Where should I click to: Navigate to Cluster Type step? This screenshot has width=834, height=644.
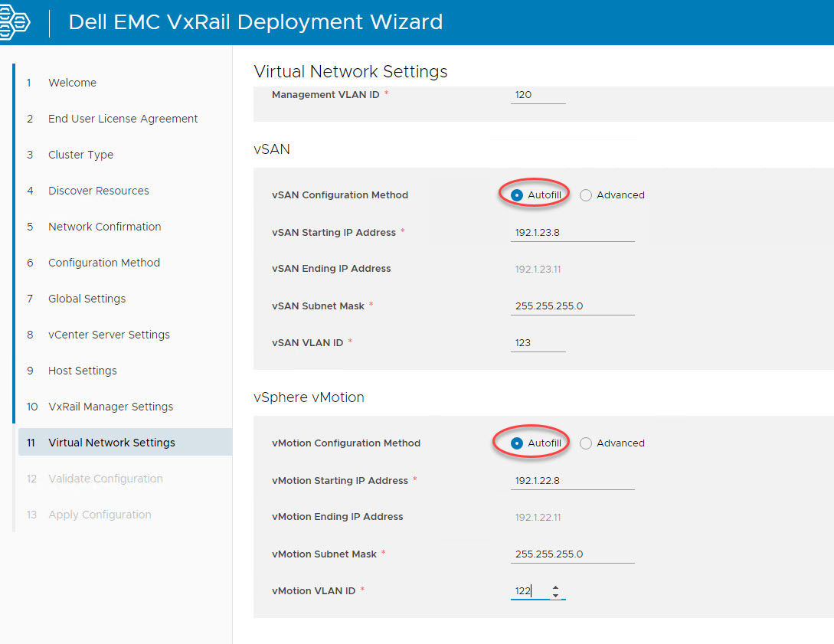(80, 155)
